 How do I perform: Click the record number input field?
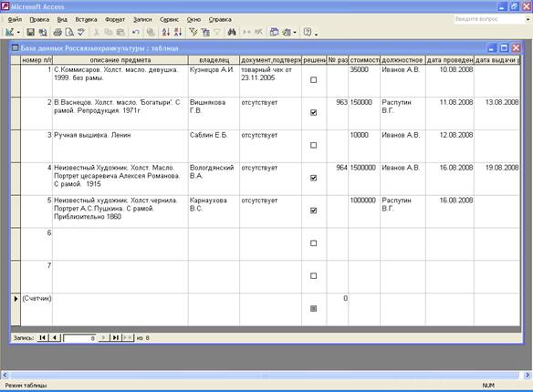[x=80, y=338]
